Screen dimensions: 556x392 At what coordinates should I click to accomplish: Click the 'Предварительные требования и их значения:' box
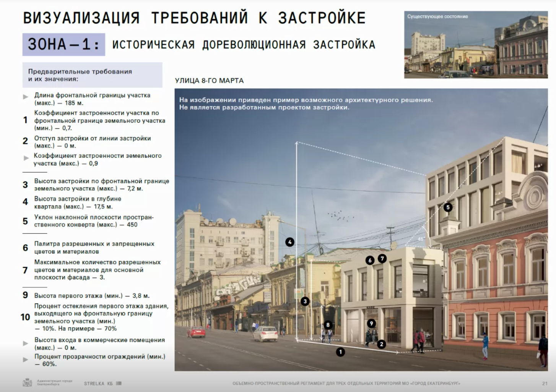pyautogui.click(x=92, y=75)
